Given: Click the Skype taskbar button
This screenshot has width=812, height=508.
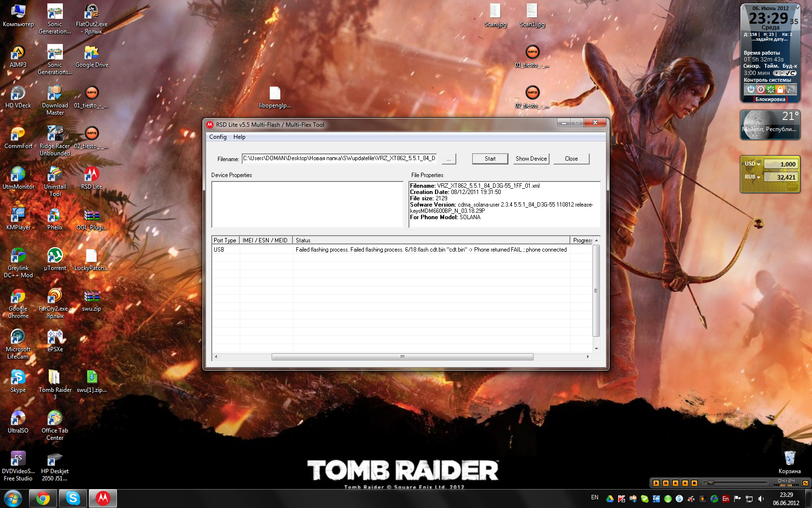Looking at the screenshot, I should pos(73,498).
